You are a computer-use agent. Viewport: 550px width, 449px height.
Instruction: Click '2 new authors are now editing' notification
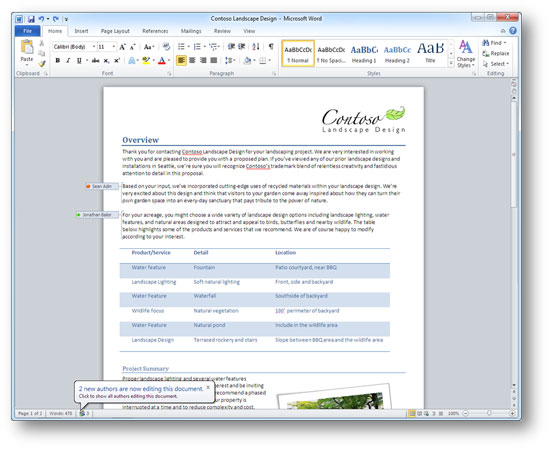pos(141,389)
